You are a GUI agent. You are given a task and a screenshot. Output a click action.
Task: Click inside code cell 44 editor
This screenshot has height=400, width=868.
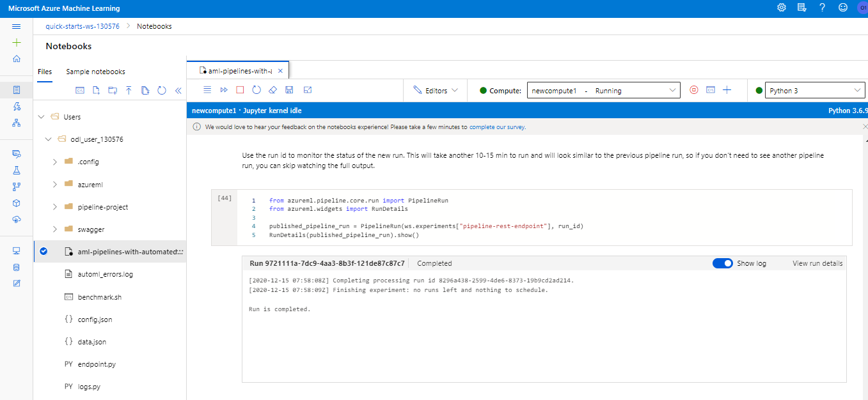[544, 218]
